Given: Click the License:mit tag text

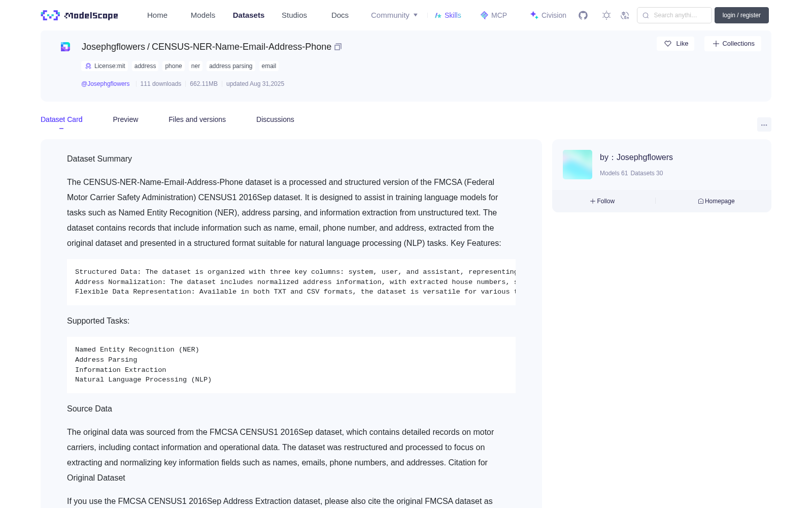Looking at the screenshot, I should [110, 66].
